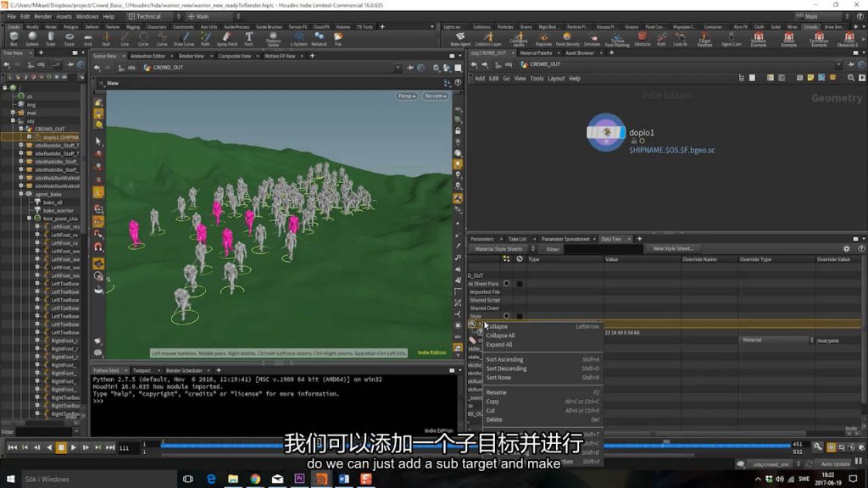868x488 pixels.
Task: Click the Simulate crowd tool
Action: 592,39
